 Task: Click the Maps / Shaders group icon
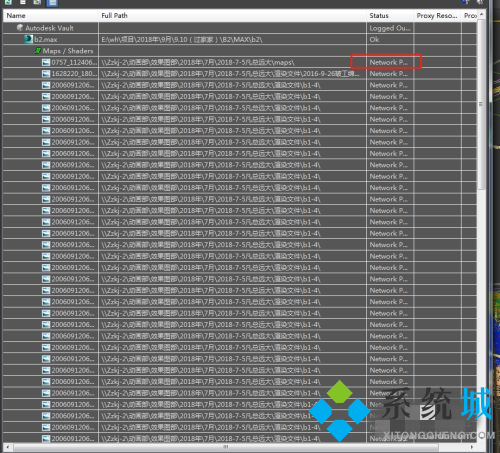tap(38, 51)
